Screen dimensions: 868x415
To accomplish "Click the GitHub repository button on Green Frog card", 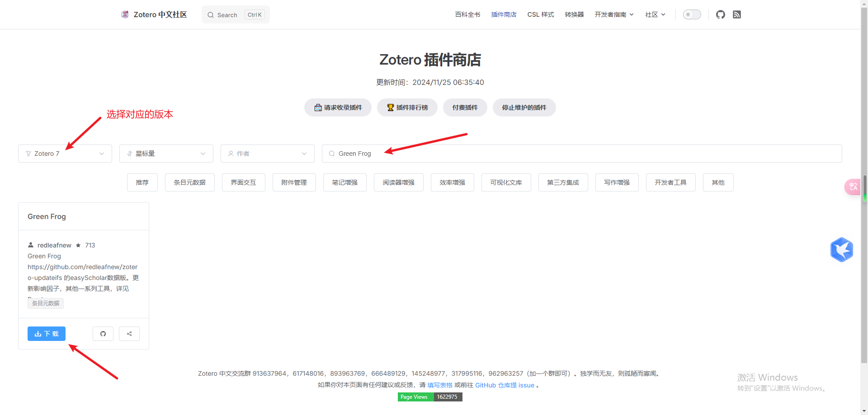I will pos(103,334).
